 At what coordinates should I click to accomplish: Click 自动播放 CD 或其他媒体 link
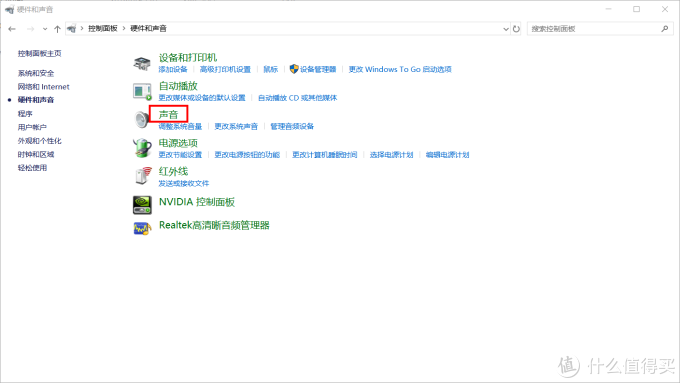[x=298, y=98]
